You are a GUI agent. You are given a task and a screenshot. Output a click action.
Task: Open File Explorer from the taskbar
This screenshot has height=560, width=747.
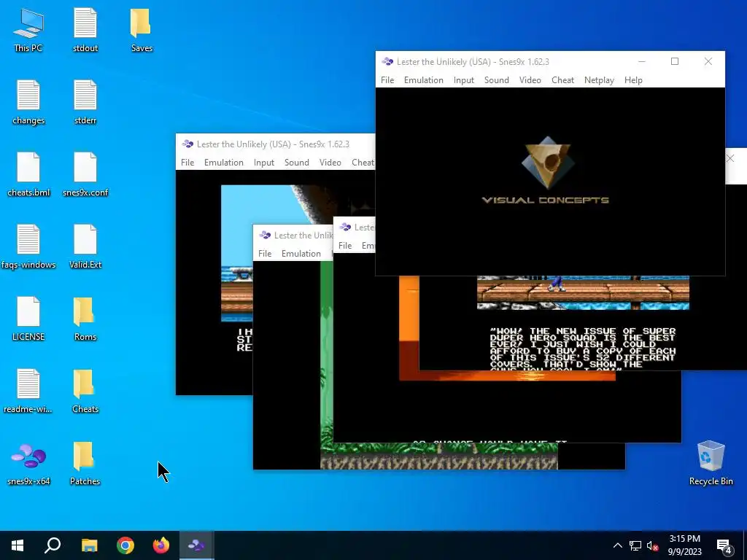(89, 545)
